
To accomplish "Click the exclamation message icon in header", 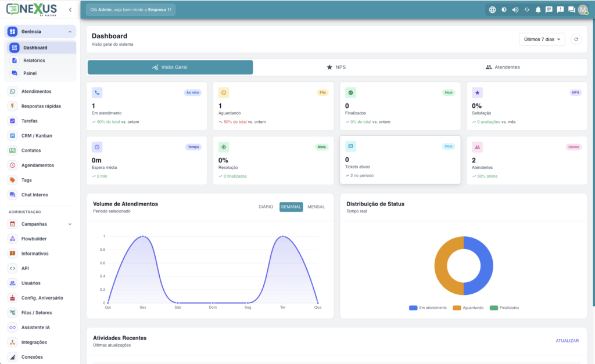I will coord(560,10).
